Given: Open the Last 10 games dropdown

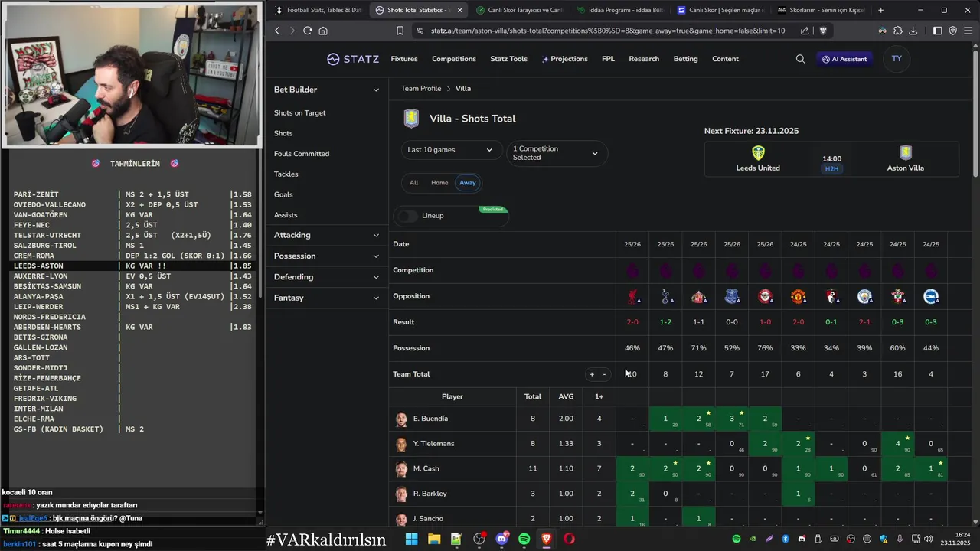Looking at the screenshot, I should (x=451, y=150).
